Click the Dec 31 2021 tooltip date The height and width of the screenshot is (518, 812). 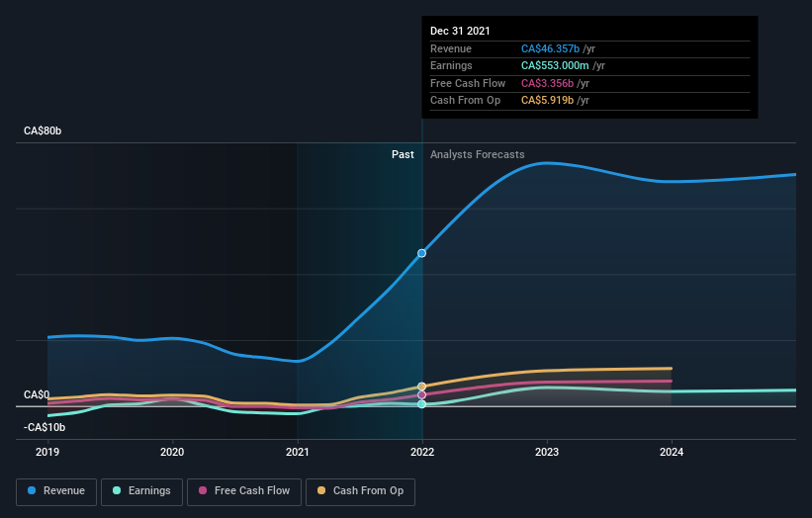pyautogui.click(x=460, y=31)
